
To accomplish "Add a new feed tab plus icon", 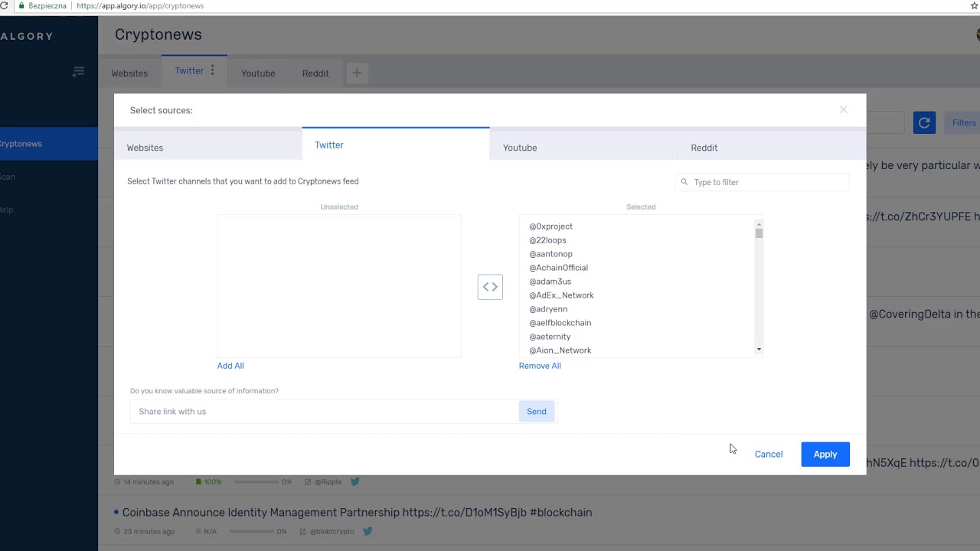I will click(x=357, y=73).
